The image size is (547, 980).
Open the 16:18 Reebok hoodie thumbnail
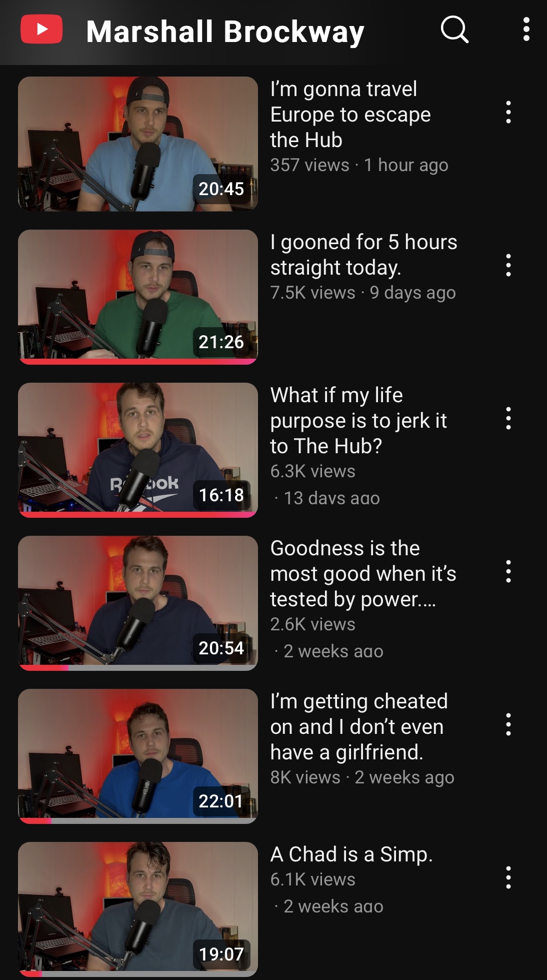138,450
